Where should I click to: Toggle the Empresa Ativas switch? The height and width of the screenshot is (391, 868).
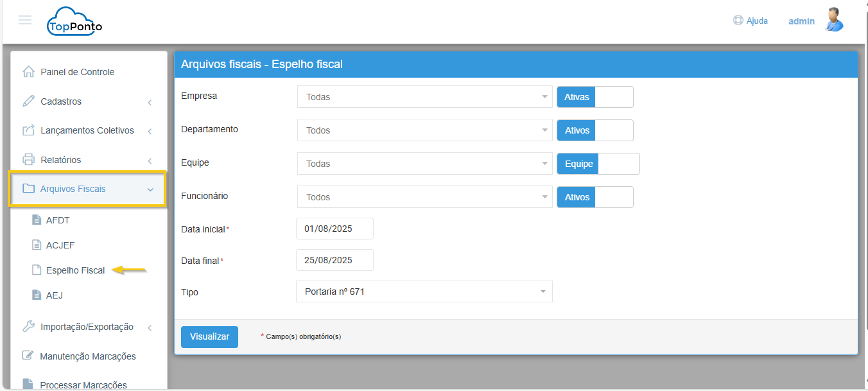click(595, 97)
